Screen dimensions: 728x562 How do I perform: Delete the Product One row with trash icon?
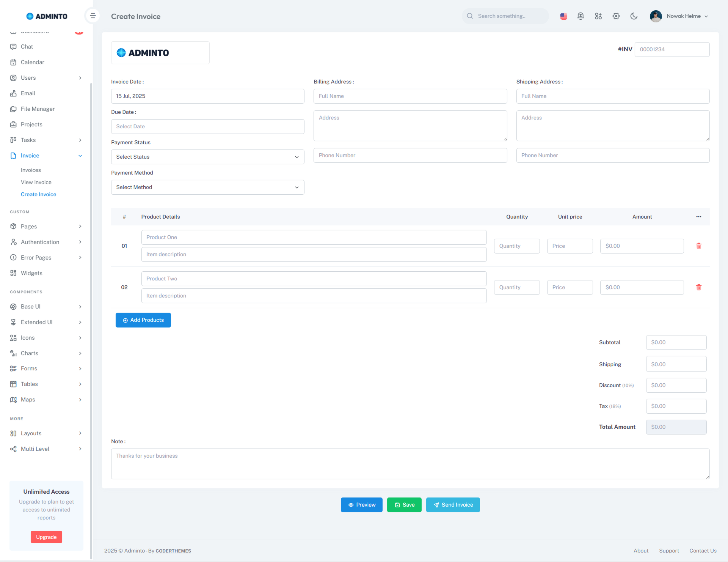click(699, 246)
